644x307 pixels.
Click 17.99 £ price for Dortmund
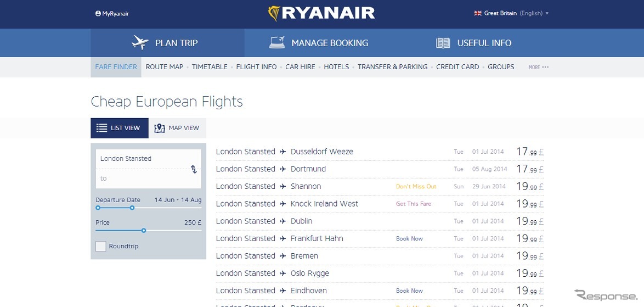click(530, 169)
